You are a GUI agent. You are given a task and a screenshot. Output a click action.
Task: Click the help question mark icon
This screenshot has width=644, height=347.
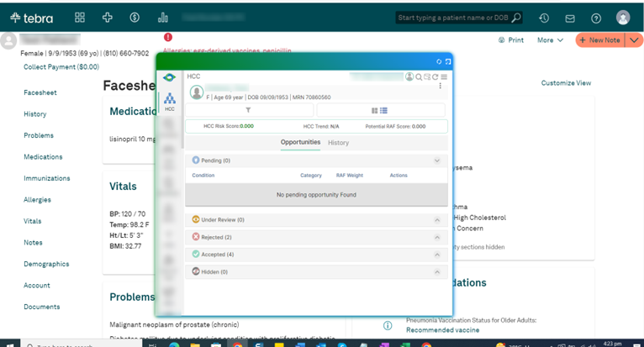tap(596, 18)
